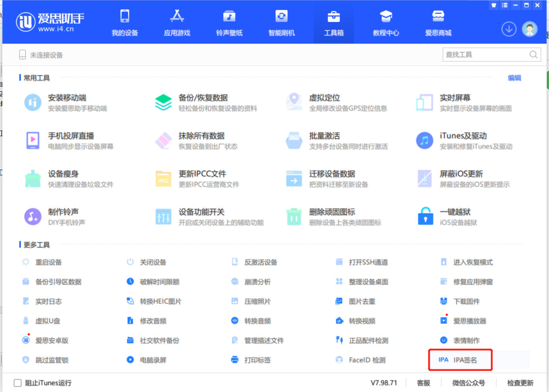The image size is (549, 392).
Task: Open the 跳过监管锁 tool
Action: coord(46,360)
